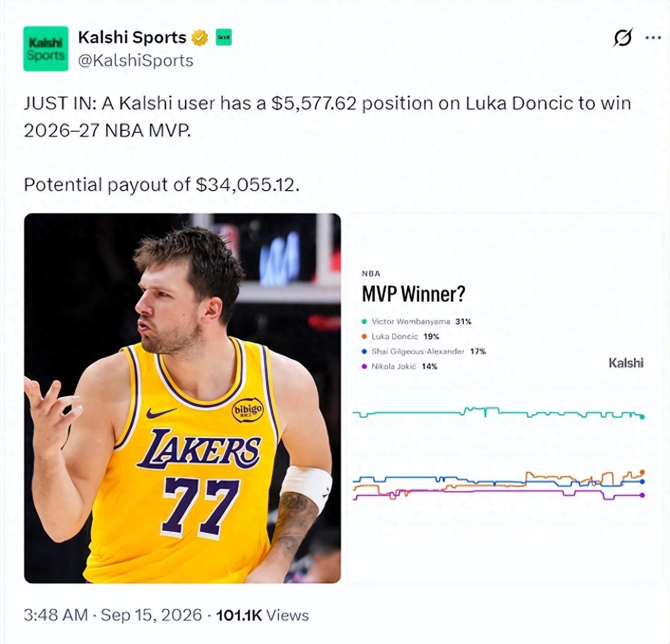Open the three-dot more options menu
The height and width of the screenshot is (644, 670).
pyautogui.click(x=653, y=38)
